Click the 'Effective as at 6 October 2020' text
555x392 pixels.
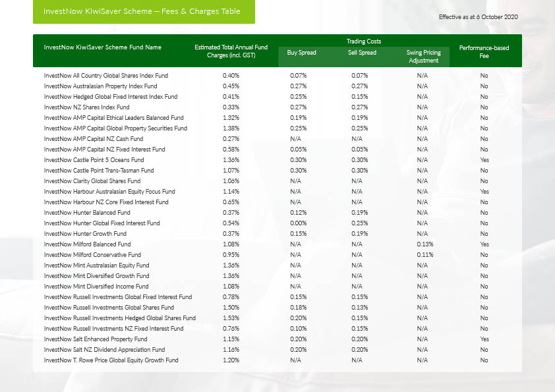(478, 16)
